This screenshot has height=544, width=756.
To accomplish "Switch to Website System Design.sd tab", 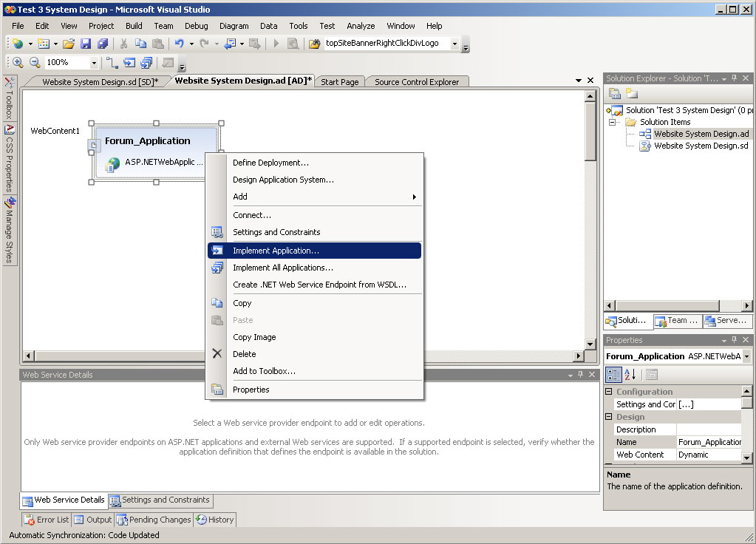I will pyautogui.click(x=100, y=82).
